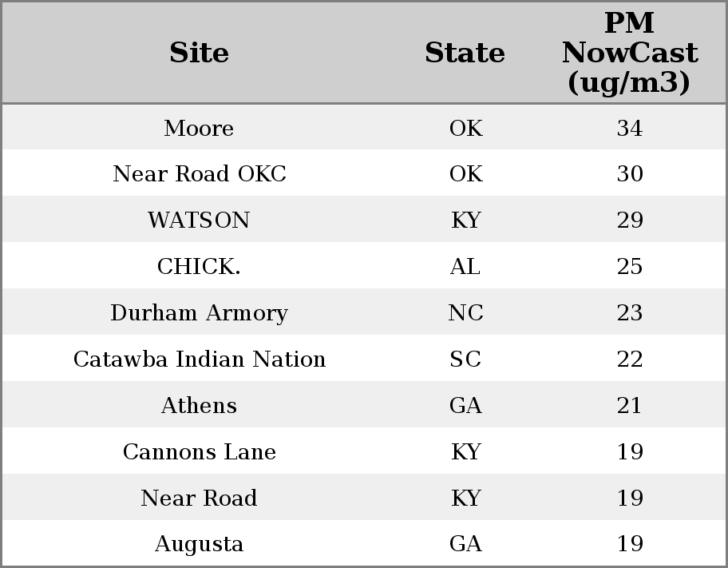This screenshot has width=728, height=568.
Task: Click the Site column header
Action: pos(199,53)
